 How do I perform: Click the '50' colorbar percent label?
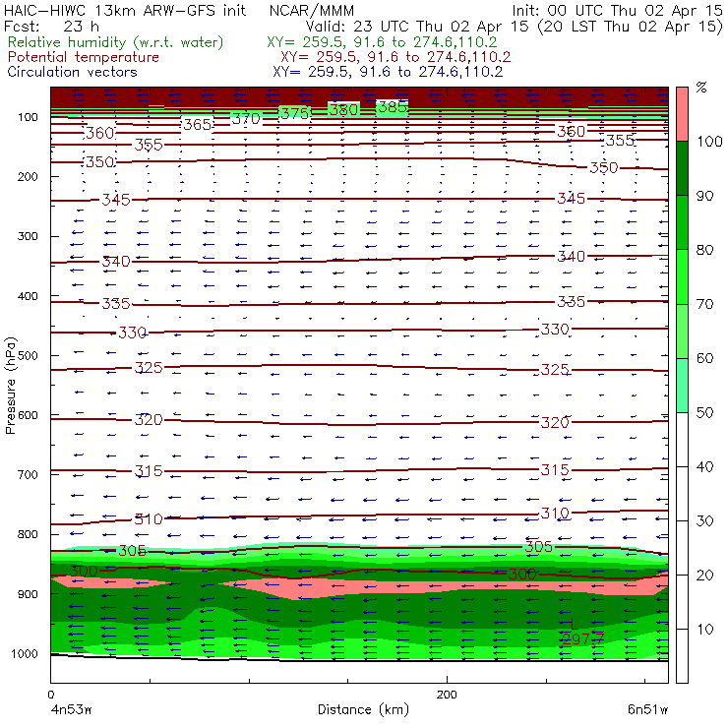pos(704,413)
